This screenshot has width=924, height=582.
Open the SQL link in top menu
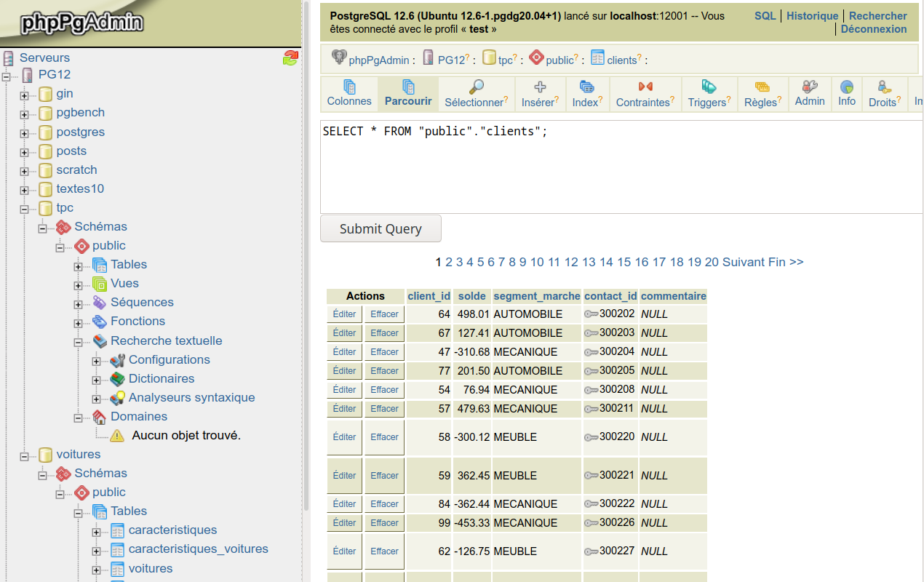point(765,16)
